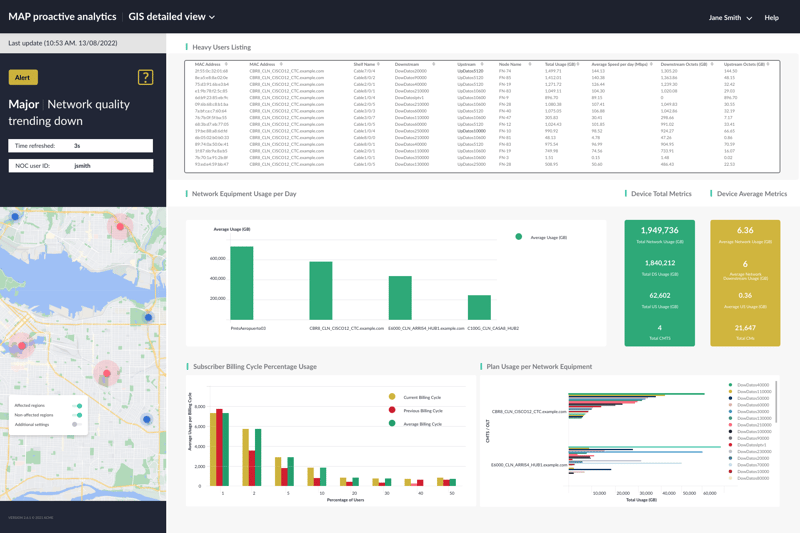
Task: Toggle the Non-affected regions switch
Action: [x=77, y=415]
